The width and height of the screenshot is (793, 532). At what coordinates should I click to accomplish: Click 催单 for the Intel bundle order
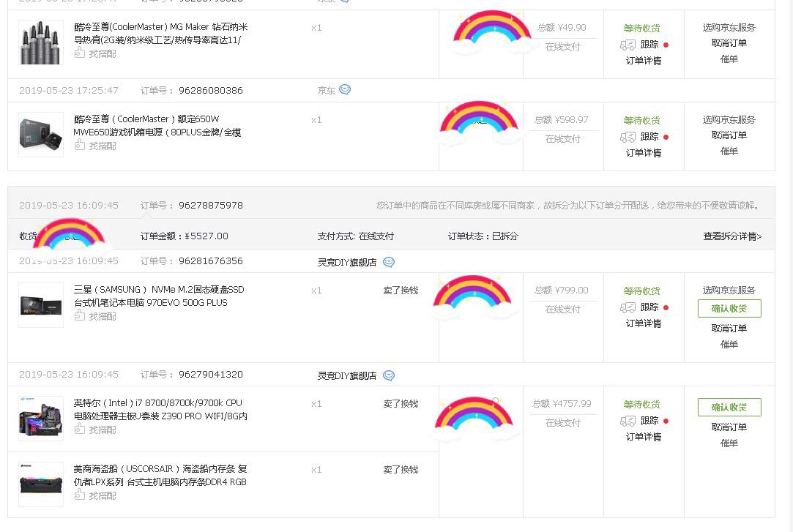pos(729,443)
